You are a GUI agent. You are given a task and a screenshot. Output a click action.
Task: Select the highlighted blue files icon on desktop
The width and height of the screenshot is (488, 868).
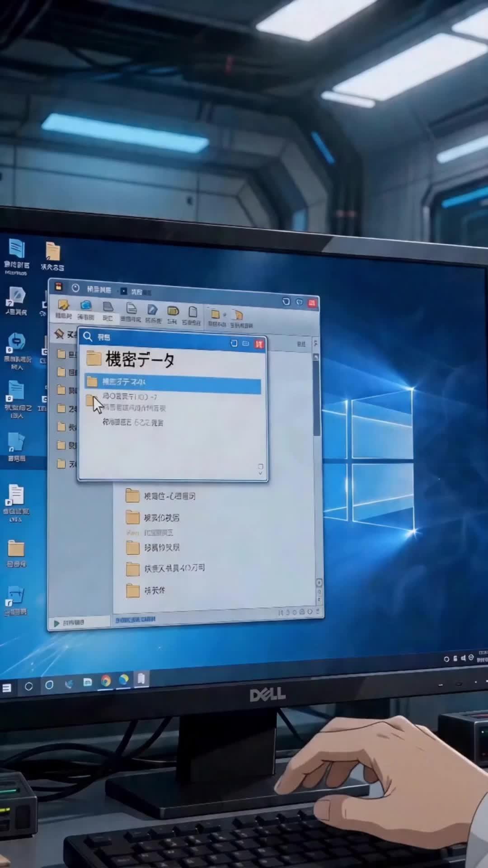(x=16, y=442)
